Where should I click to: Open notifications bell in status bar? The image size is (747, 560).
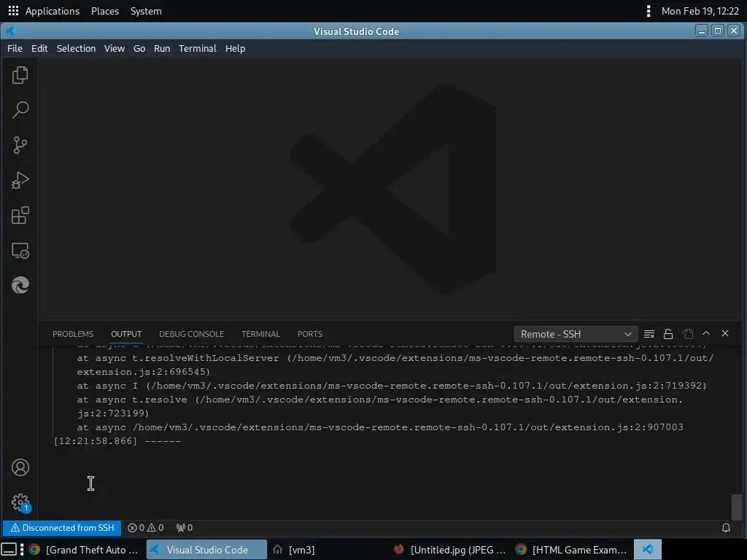coord(726,528)
